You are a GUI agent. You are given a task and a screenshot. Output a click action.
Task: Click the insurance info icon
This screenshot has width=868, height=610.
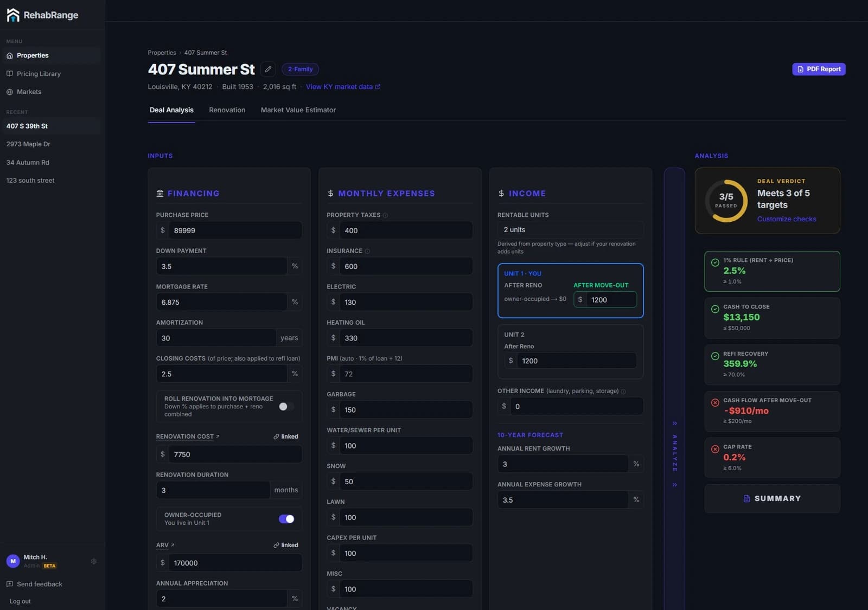[x=367, y=251]
